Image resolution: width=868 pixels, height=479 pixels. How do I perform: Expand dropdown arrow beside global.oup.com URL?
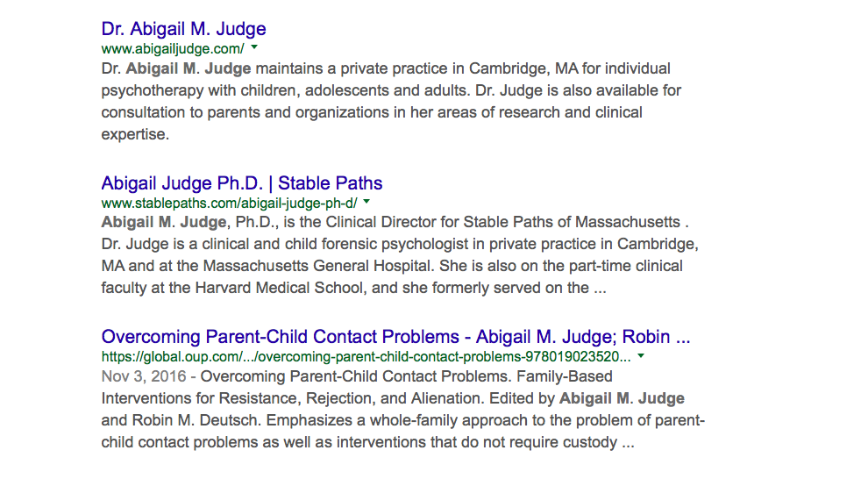coord(641,356)
